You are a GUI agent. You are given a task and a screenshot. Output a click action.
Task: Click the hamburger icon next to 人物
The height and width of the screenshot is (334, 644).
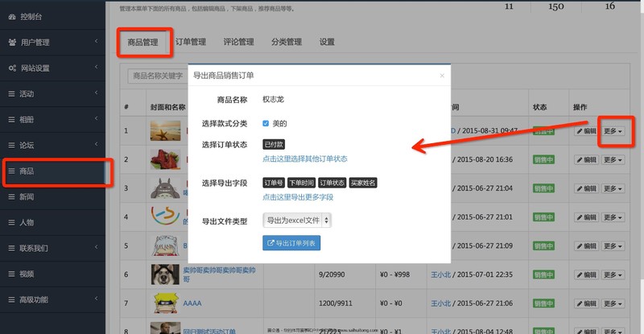(11, 223)
